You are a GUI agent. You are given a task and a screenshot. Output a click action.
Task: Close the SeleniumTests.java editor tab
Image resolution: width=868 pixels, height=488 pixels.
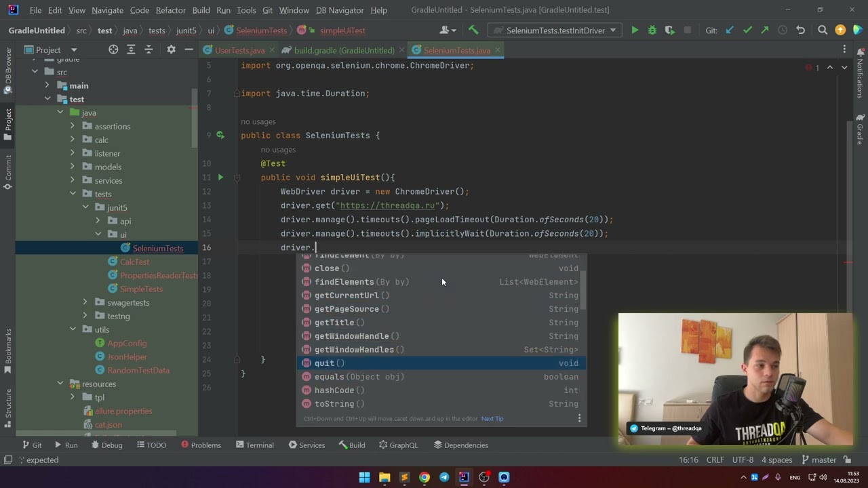click(x=498, y=50)
